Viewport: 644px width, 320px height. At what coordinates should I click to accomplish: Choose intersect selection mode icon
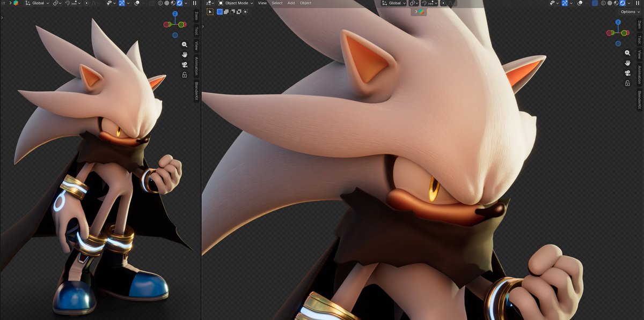(x=245, y=11)
